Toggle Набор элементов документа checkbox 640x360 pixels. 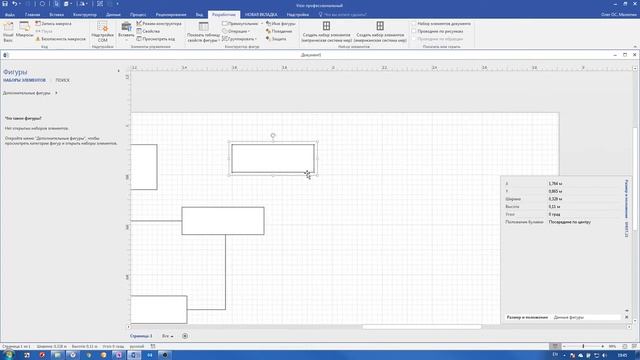click(x=414, y=24)
